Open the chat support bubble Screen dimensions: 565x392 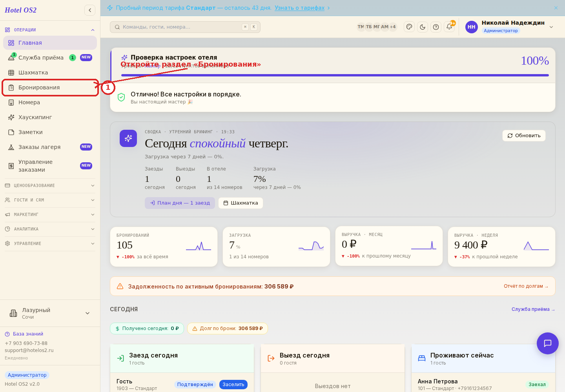[x=548, y=343]
